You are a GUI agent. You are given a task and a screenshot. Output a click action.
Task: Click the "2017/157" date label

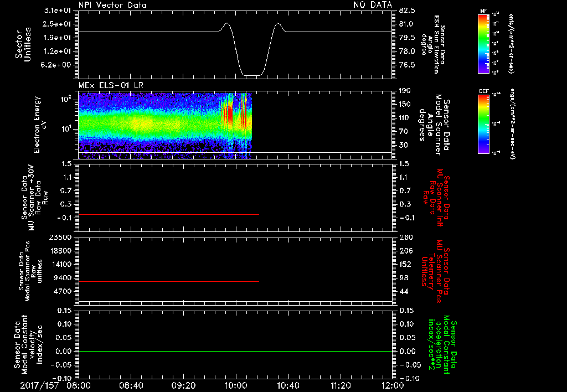39,385
